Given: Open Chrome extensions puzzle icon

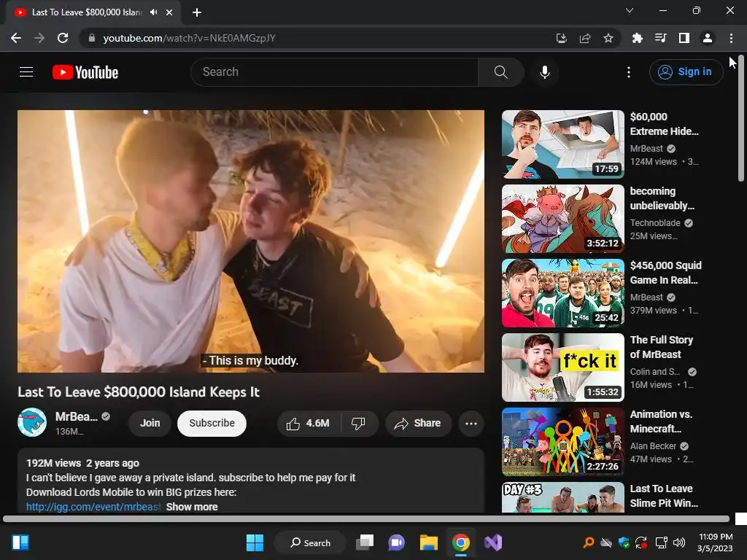Looking at the screenshot, I should [637, 38].
